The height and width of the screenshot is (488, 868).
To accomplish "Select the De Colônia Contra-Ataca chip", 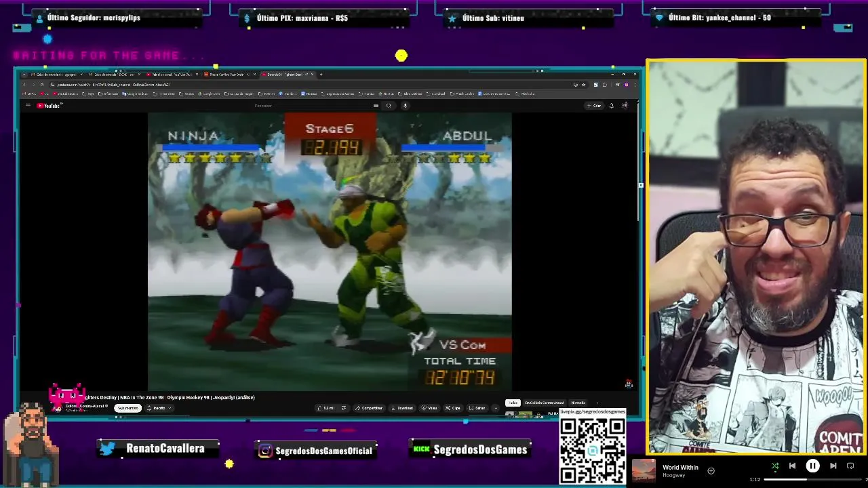I will point(544,403).
